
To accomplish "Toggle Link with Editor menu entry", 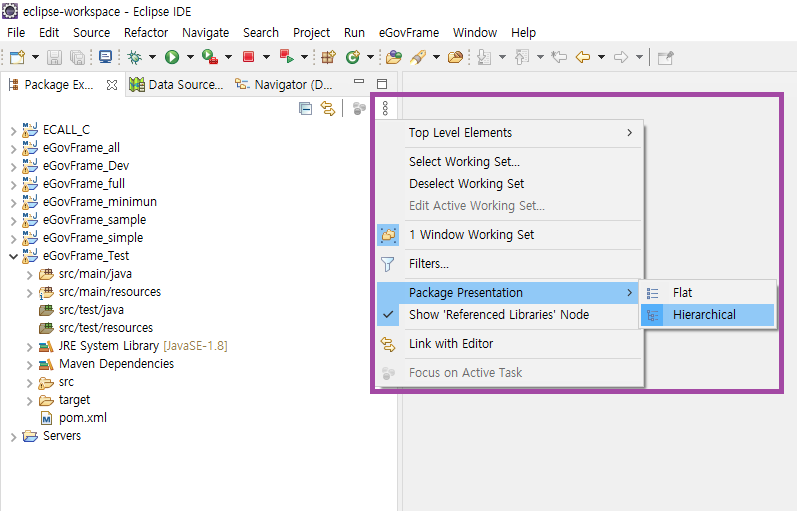I will tap(508, 344).
